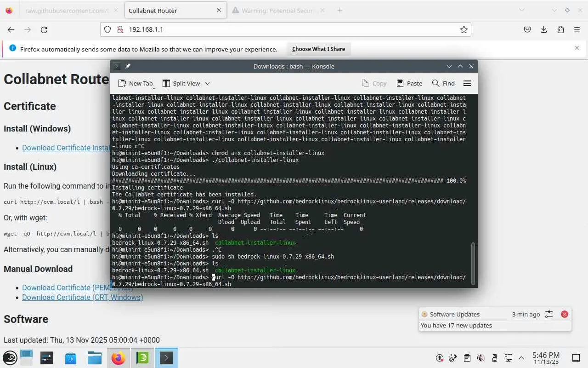
Task: Launch Discover software center from taskbar
Action: (x=71, y=358)
